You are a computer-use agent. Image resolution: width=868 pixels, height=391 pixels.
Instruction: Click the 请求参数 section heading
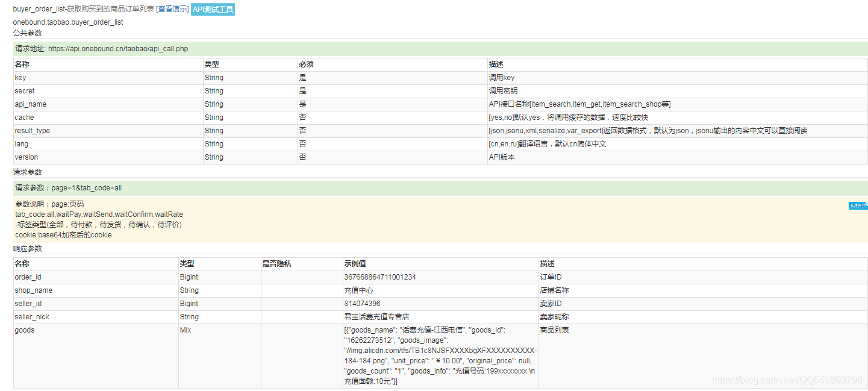[28, 172]
